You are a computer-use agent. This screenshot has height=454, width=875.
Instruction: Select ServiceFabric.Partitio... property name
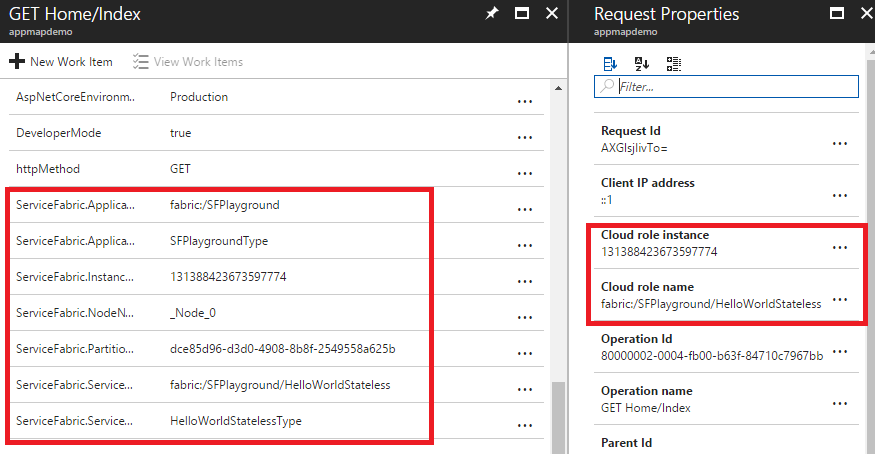75,349
